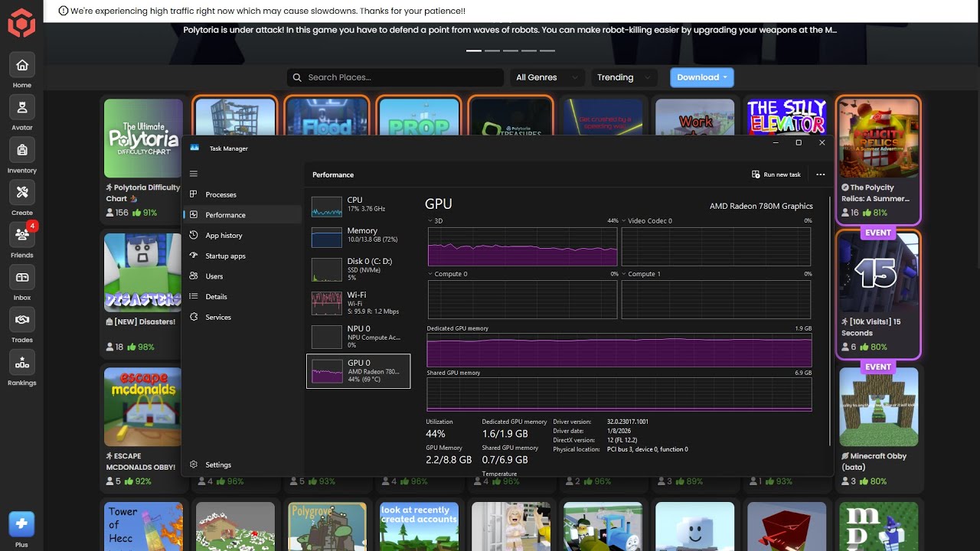
Task: Click the Dedicated GPU memory graph
Action: pyautogui.click(x=619, y=350)
